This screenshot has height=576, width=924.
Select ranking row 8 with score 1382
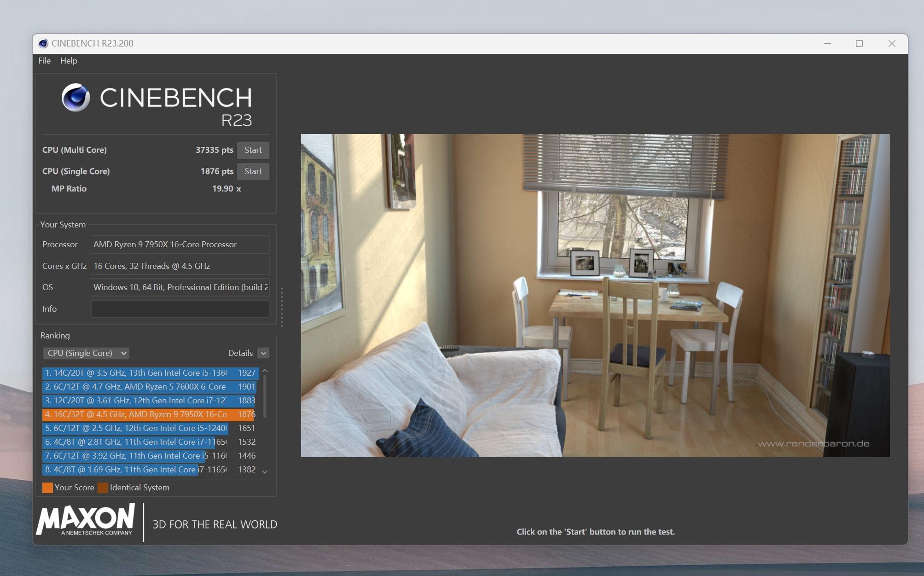[150, 470]
